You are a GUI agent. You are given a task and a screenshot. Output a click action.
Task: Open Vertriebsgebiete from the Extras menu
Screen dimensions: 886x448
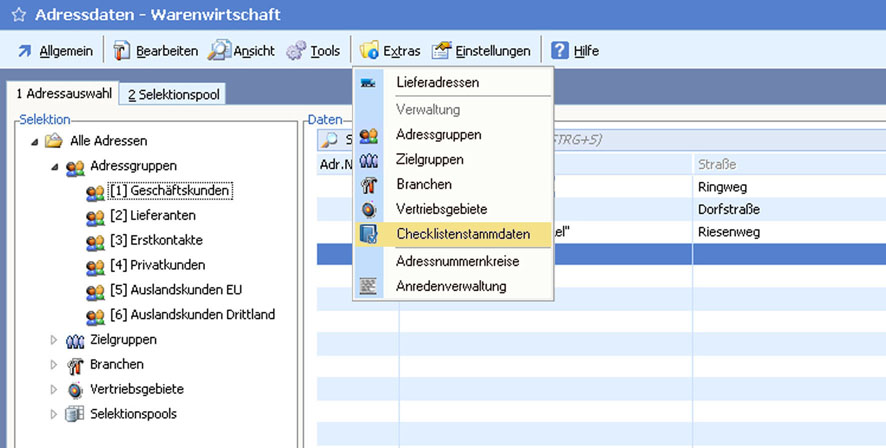click(441, 210)
